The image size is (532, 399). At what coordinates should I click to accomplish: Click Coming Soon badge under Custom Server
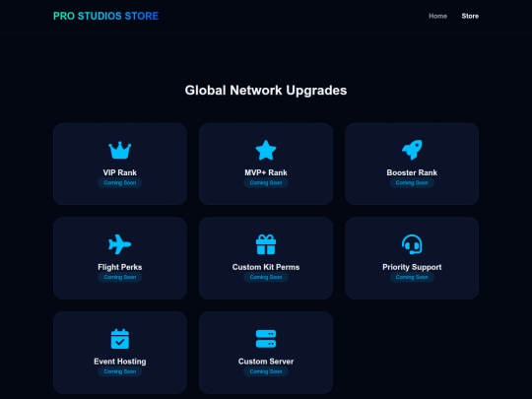pyautogui.click(x=266, y=371)
